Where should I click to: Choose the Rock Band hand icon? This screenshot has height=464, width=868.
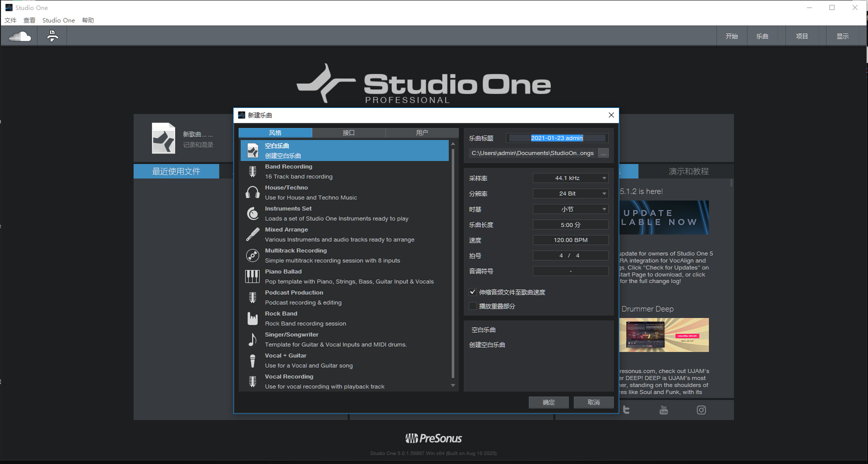click(x=253, y=318)
